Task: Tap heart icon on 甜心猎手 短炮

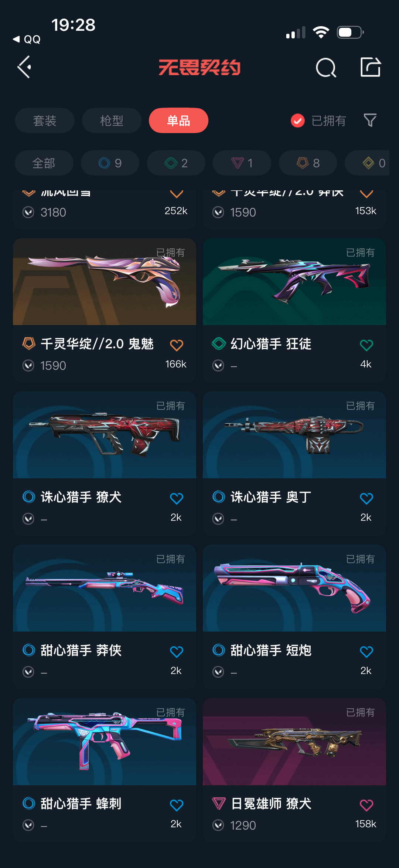Action: [x=366, y=651]
